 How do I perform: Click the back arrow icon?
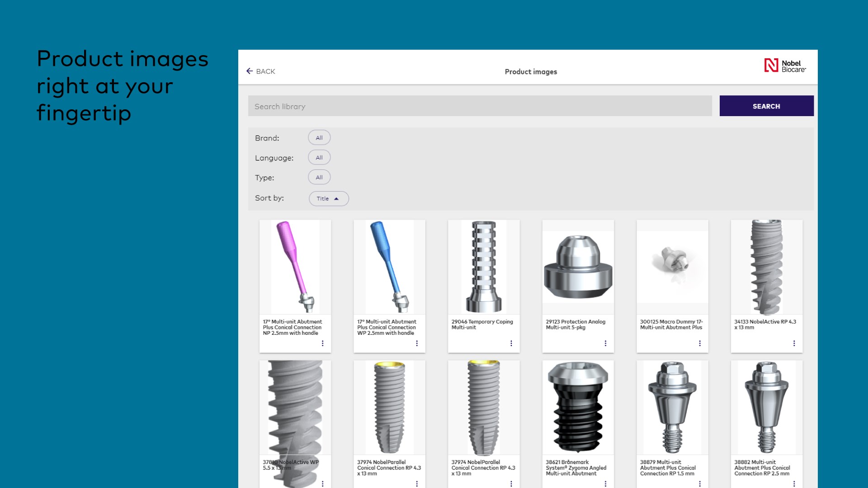coord(250,71)
